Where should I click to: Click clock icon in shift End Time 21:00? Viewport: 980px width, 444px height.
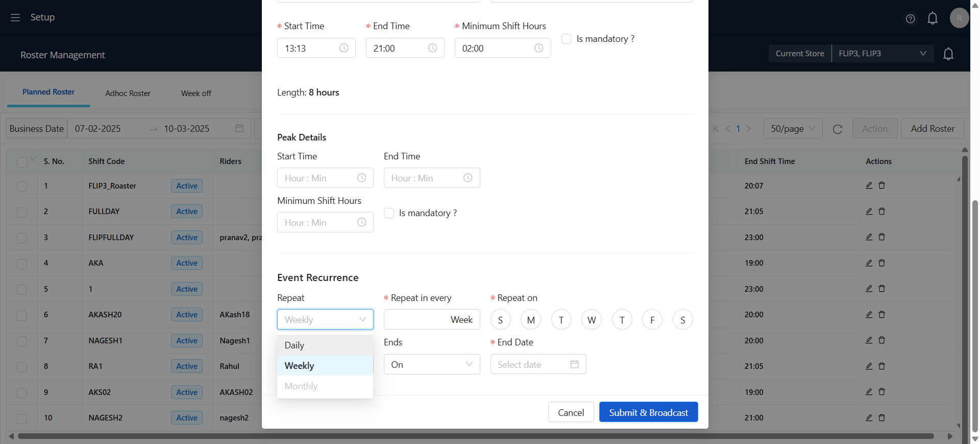pyautogui.click(x=433, y=48)
